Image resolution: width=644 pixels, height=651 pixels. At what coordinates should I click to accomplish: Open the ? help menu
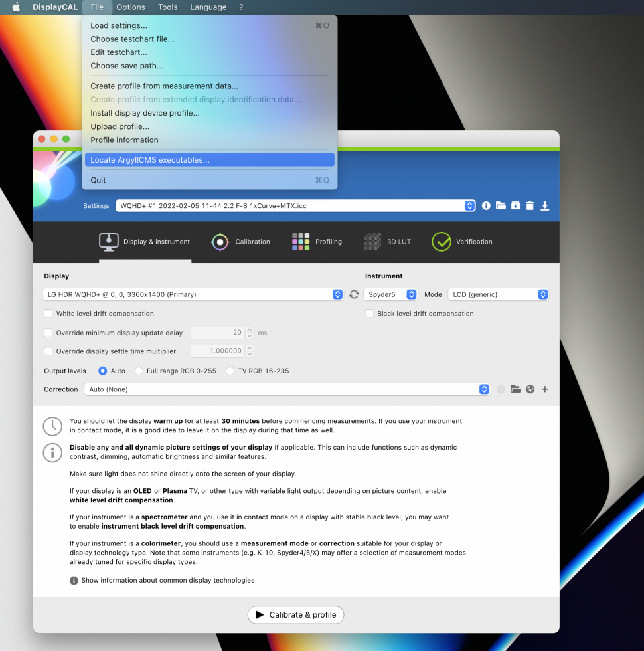click(241, 7)
